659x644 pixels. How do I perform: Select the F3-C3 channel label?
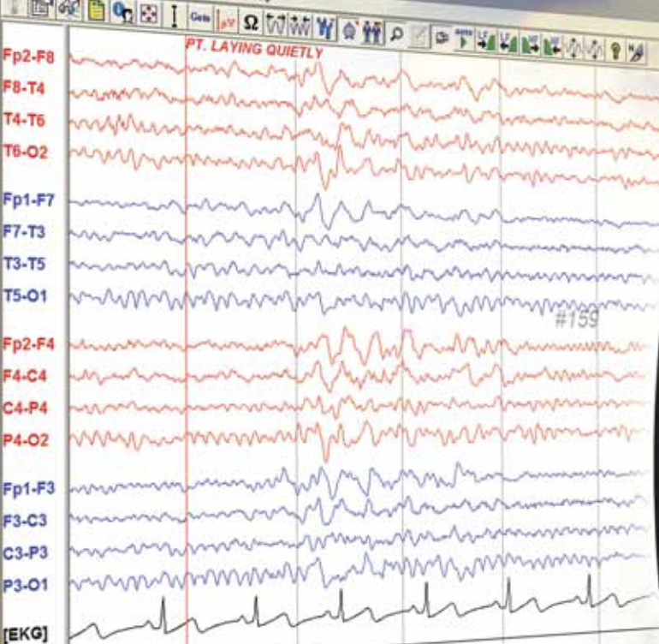tap(25, 521)
